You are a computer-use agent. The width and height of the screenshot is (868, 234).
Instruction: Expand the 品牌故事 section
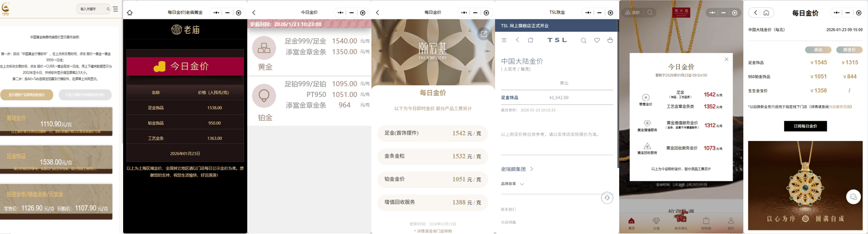(512, 184)
